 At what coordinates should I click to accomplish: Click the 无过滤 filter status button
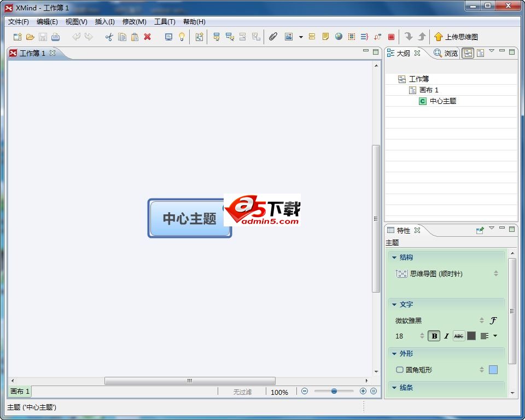(x=242, y=392)
